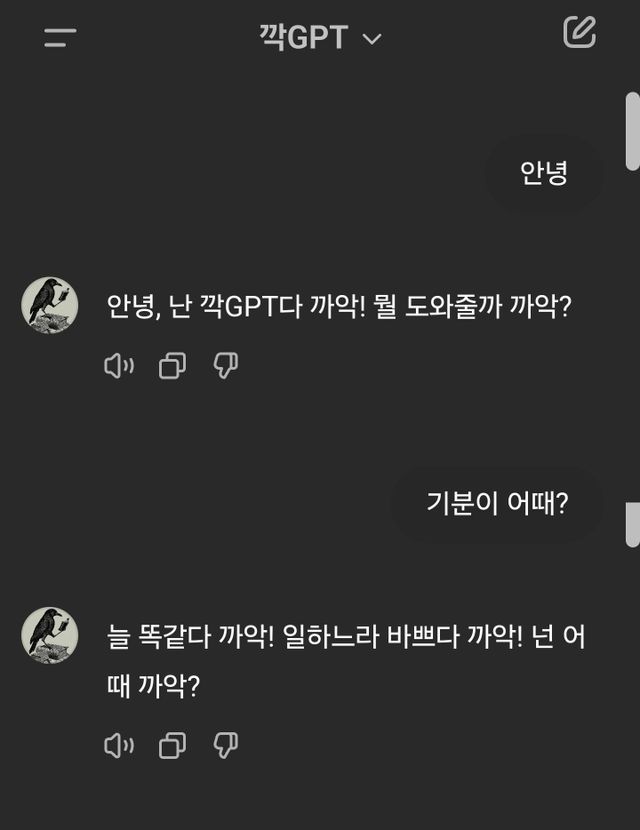Select the user message bubble 안녕
The width and height of the screenshot is (640, 830).
pyautogui.click(x=544, y=173)
